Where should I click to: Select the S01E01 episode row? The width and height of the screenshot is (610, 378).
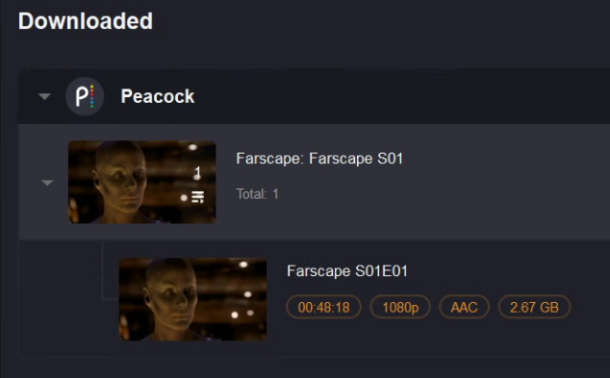click(x=314, y=299)
